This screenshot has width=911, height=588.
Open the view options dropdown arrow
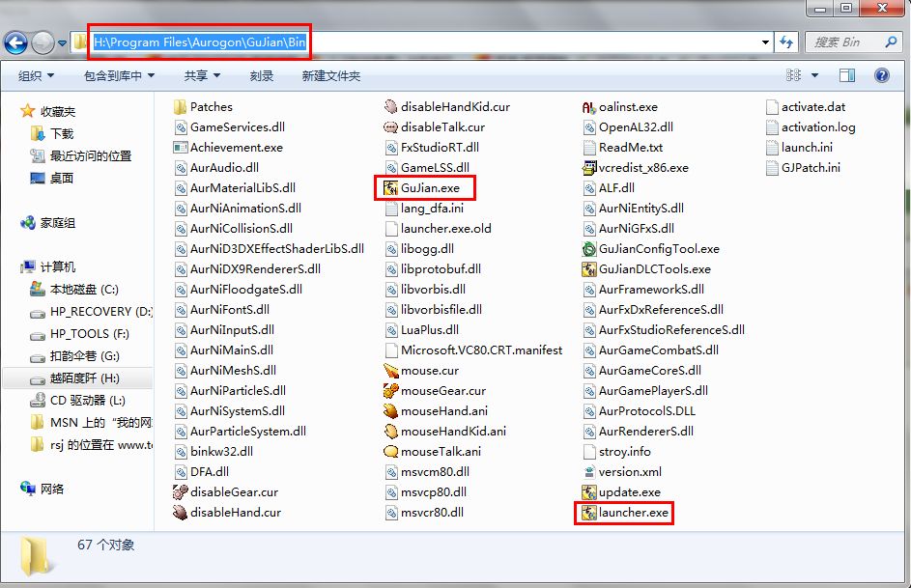coord(814,75)
